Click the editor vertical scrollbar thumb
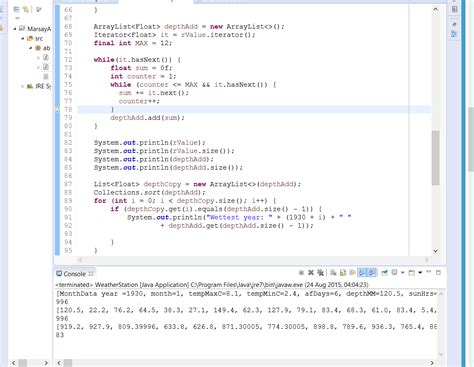The width and height of the screenshot is (474, 367). (435, 158)
